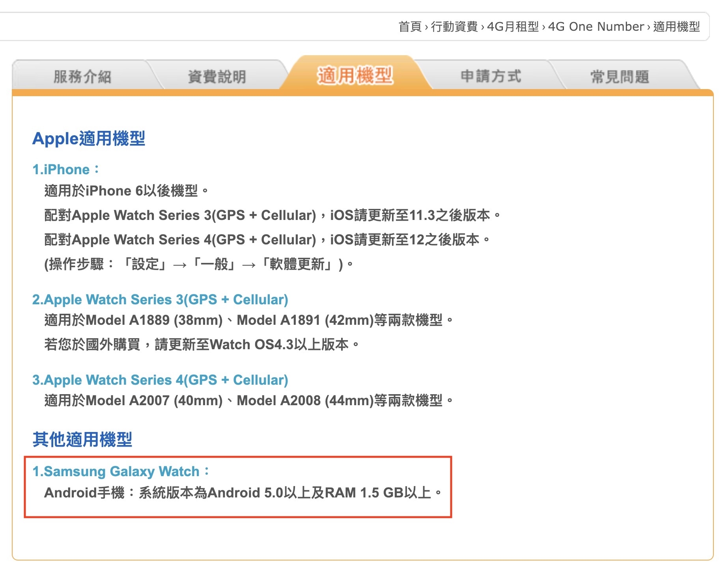
Task: Click the 1.Samsung Galaxy Watch： subheading
Action: 121,471
